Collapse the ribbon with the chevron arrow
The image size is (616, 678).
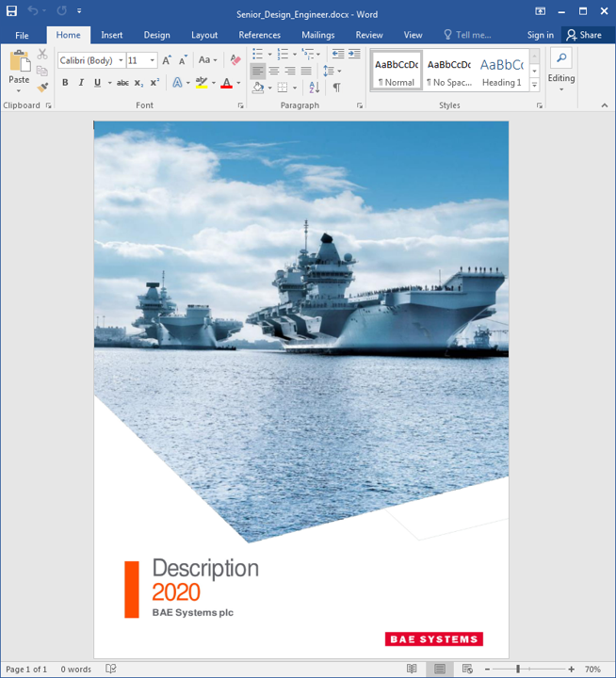click(605, 105)
